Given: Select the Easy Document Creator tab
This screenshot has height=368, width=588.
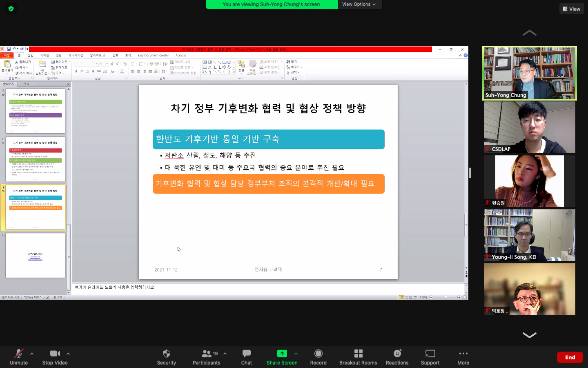Looking at the screenshot, I should click(x=153, y=55).
